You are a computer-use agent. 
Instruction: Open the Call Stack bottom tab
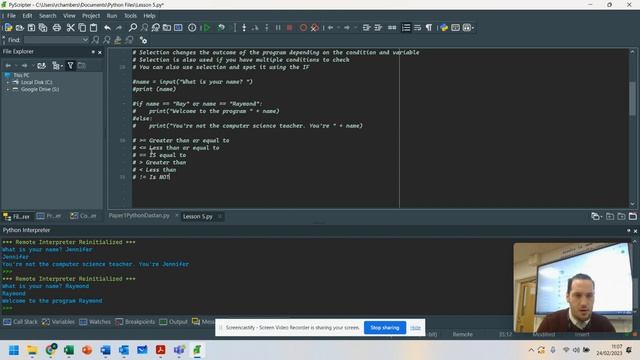20,322
